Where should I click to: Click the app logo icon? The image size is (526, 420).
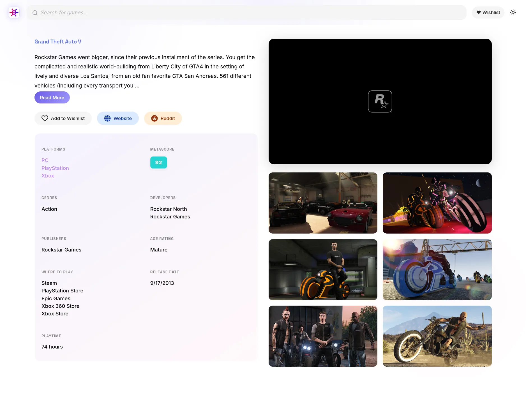[x=14, y=12]
